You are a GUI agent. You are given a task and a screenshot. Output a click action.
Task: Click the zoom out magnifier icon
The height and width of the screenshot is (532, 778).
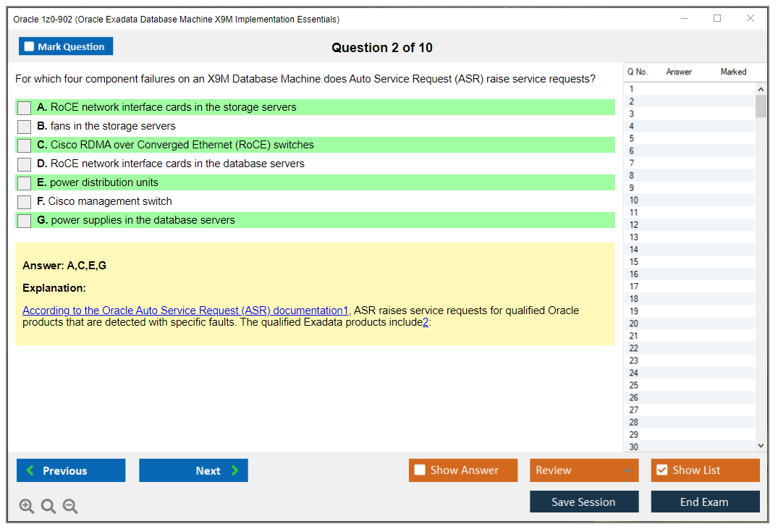point(69,506)
